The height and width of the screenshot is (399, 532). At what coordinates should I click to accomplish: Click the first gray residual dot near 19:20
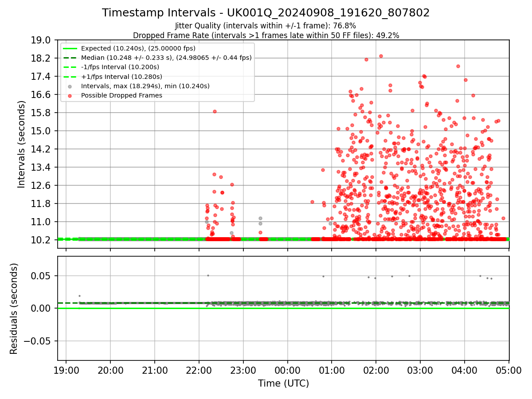(x=79, y=296)
